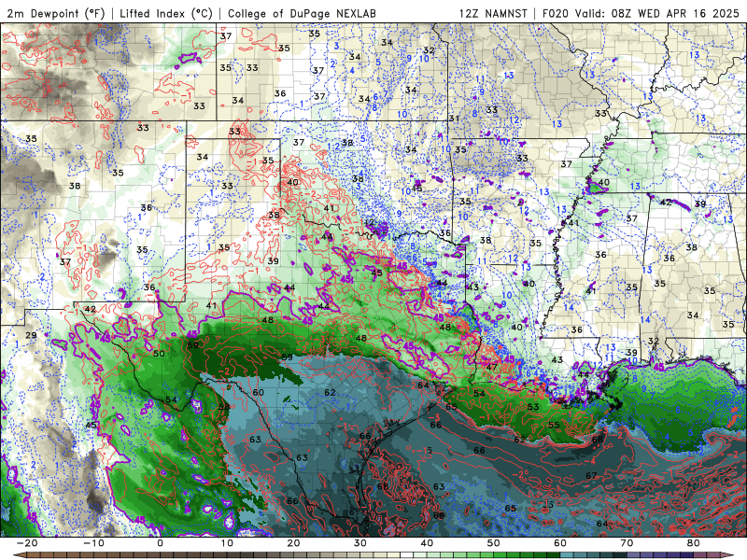Click the '-10' label on the color scale
The height and width of the screenshot is (560, 747).
(93, 543)
